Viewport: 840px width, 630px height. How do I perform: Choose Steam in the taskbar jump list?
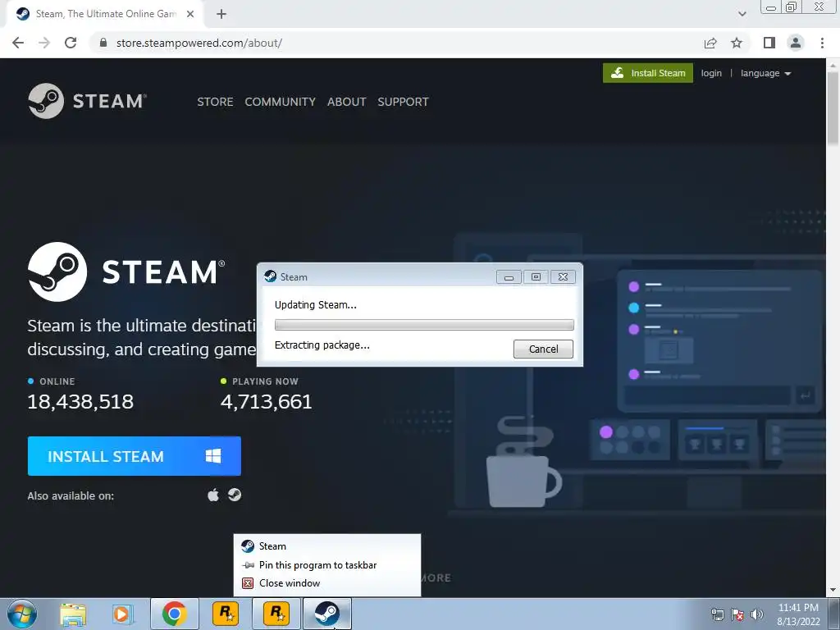click(x=326, y=546)
